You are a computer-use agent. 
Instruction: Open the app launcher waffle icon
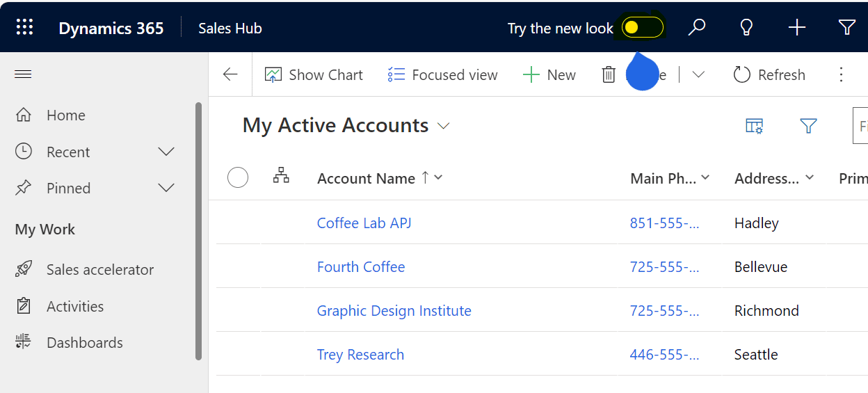click(24, 28)
